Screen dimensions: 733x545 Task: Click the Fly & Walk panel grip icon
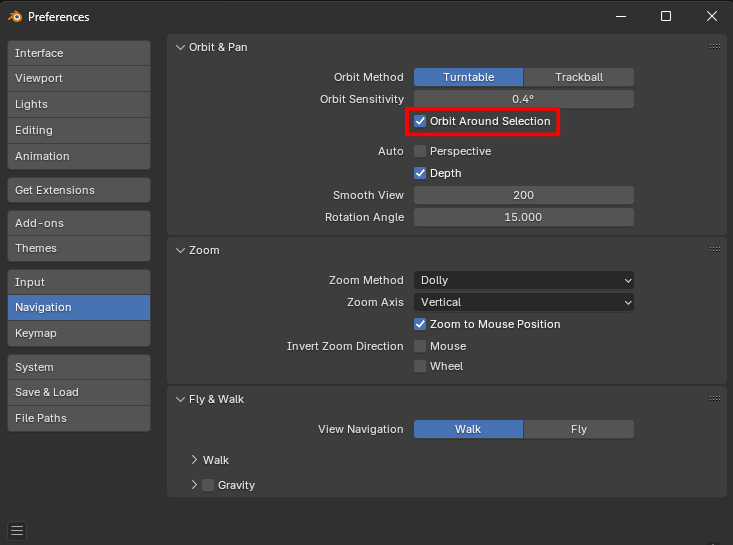[x=715, y=399]
